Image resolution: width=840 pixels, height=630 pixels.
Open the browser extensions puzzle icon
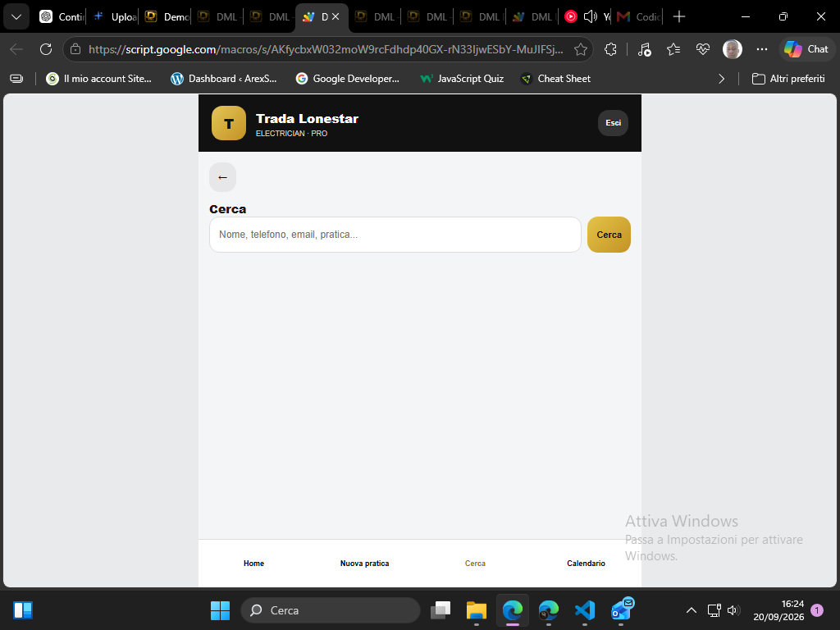[610, 49]
